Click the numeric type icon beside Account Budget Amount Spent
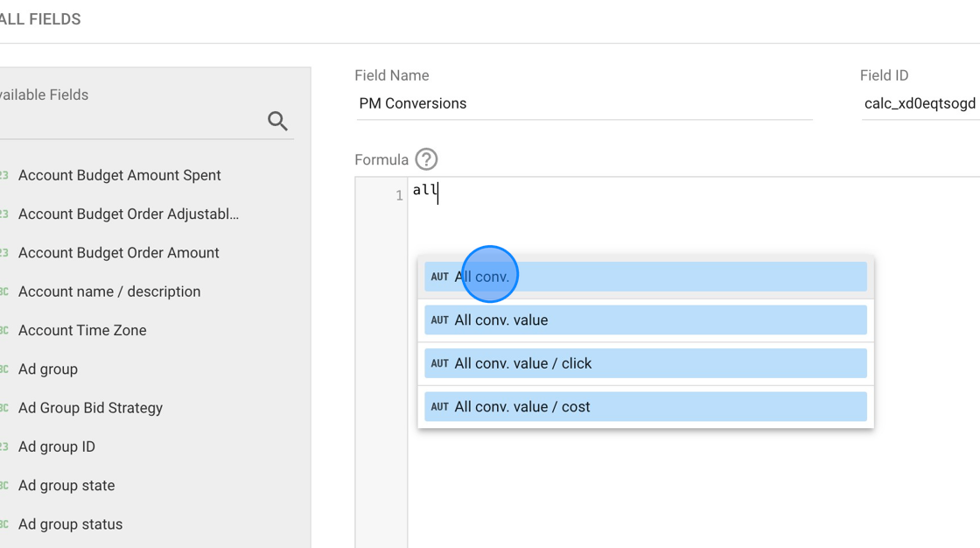This screenshot has height=548, width=980. point(4,175)
